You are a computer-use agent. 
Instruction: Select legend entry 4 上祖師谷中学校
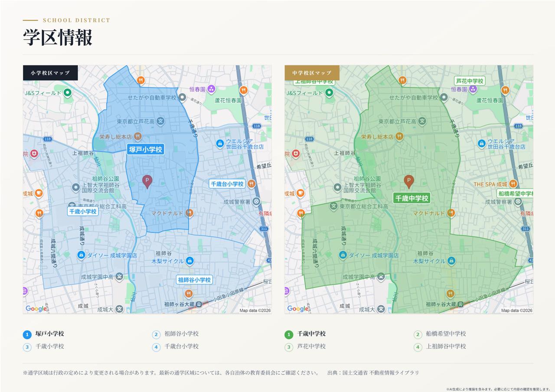coord(440,347)
